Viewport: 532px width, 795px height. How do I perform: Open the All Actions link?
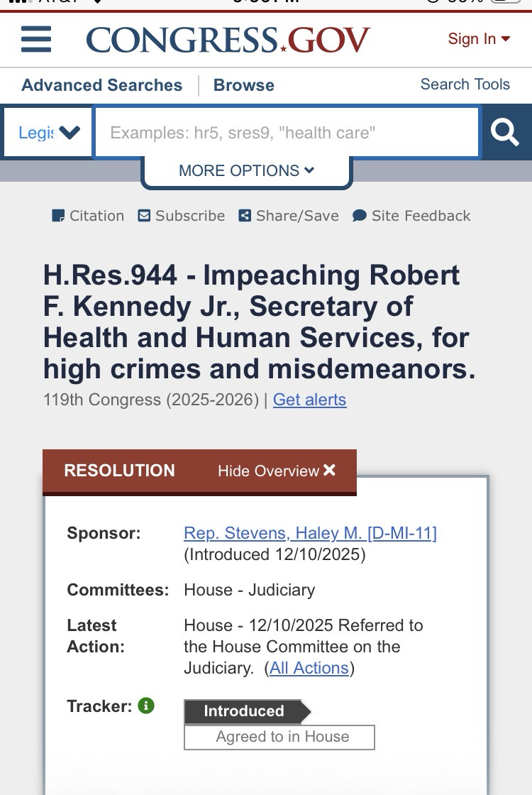point(309,668)
